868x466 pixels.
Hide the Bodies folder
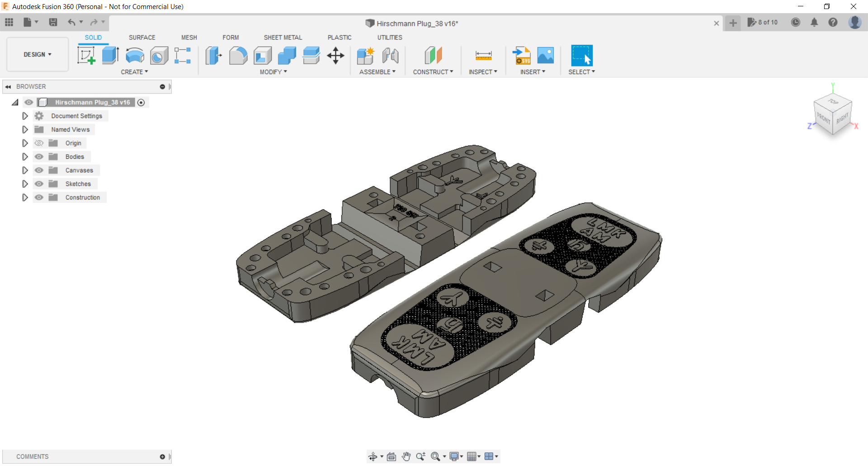pyautogui.click(x=39, y=157)
